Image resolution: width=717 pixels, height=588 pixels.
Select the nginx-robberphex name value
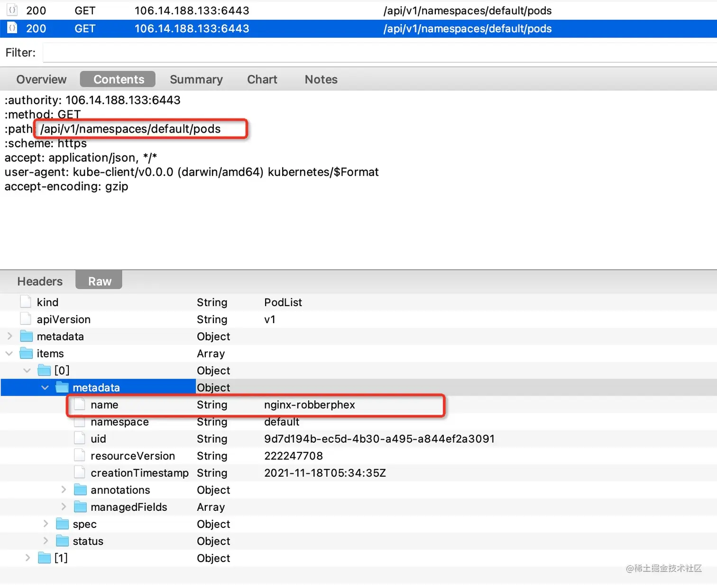click(x=310, y=404)
